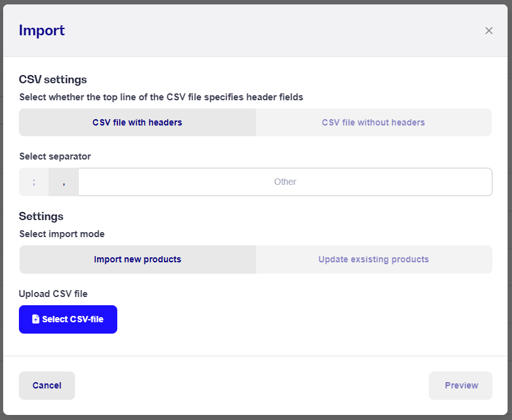Focus the Other separator input field
This screenshot has width=512, height=420.
pyautogui.click(x=285, y=182)
